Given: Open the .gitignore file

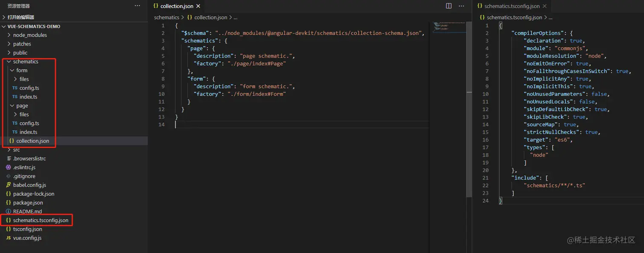Looking at the screenshot, I should pyautogui.click(x=24, y=176).
